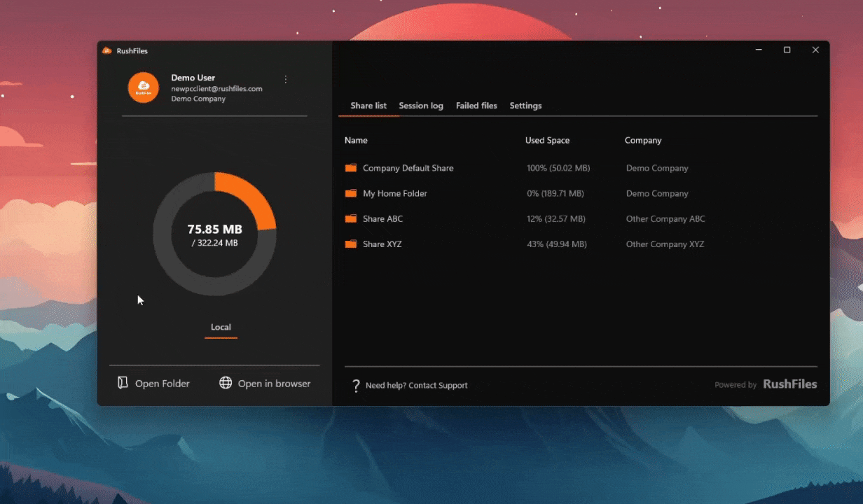
Task: Click Open in browser button
Action: coord(265,383)
